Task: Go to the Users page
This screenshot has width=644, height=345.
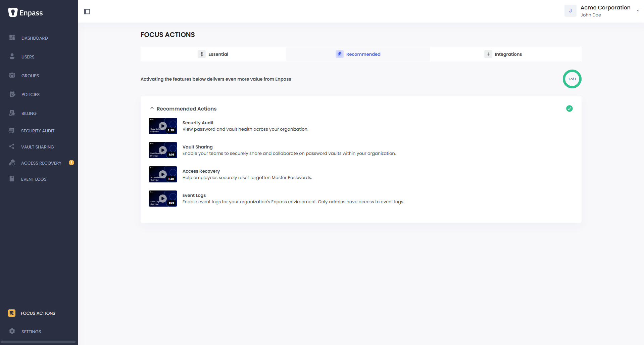Action: pos(28,57)
